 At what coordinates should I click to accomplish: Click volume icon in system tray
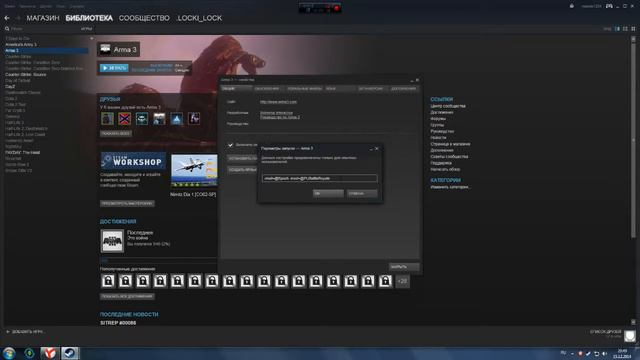pyautogui.click(x=604, y=353)
